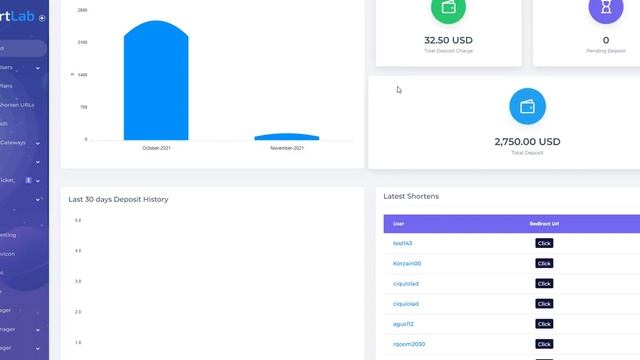The width and height of the screenshot is (640, 360).
Task: Expand the Users sidebar submenu chevron
Action: coord(38,68)
